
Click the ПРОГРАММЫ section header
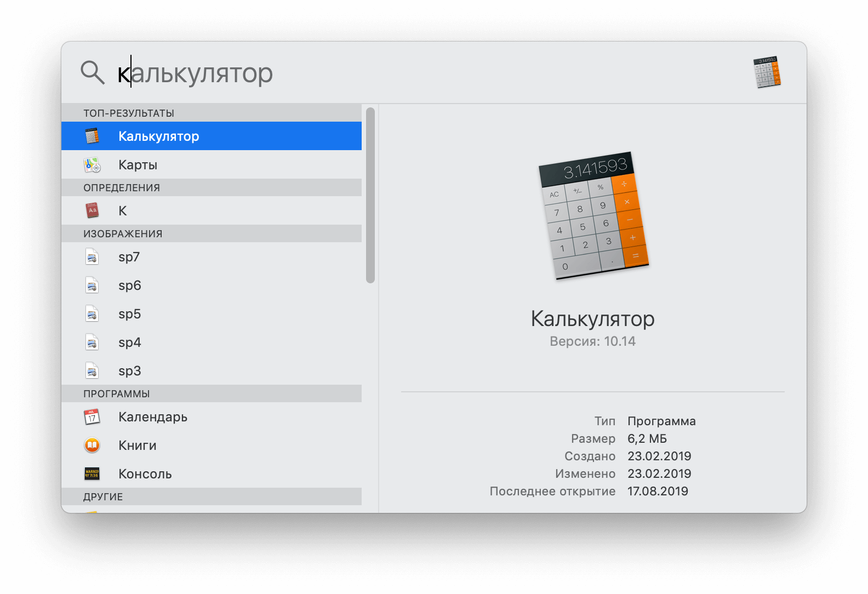tap(212, 393)
